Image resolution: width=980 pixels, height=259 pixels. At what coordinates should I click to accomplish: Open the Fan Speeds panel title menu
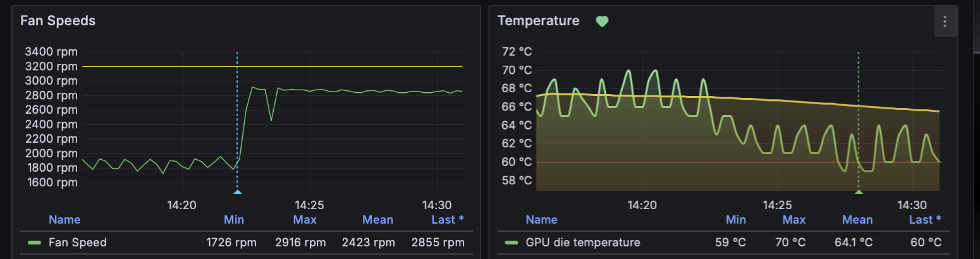(x=58, y=21)
